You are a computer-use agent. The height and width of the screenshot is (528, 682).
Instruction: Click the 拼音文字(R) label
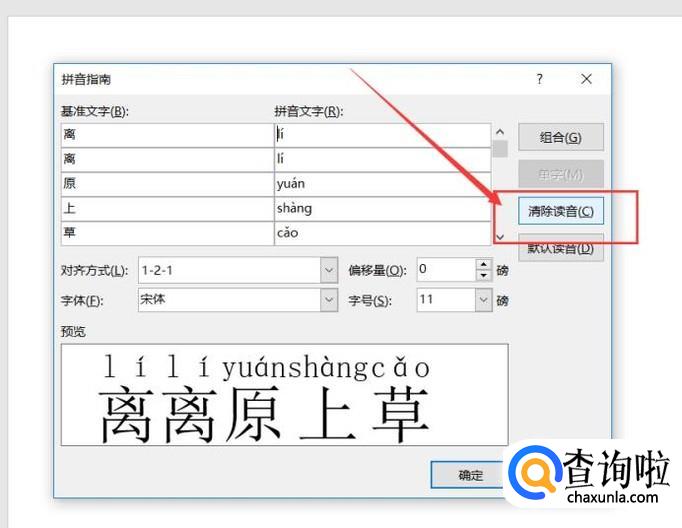pos(309,112)
